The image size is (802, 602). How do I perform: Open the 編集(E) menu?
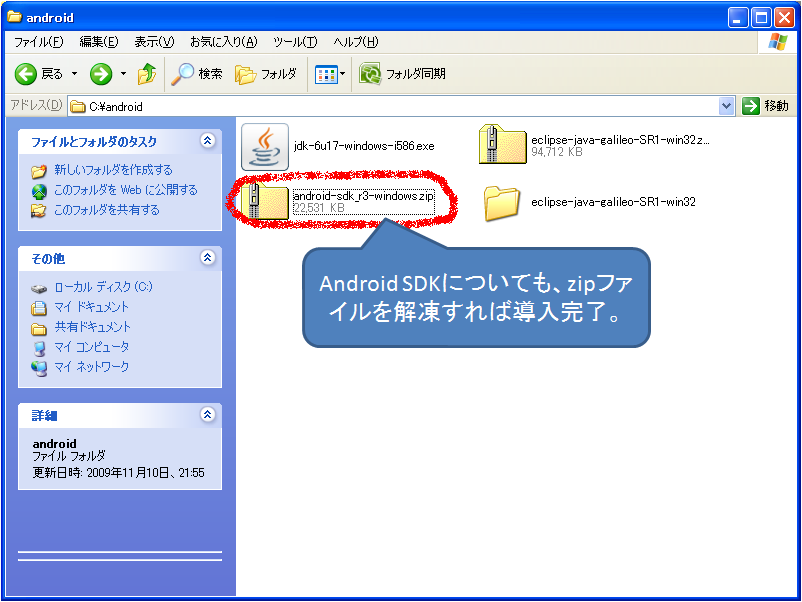99,42
